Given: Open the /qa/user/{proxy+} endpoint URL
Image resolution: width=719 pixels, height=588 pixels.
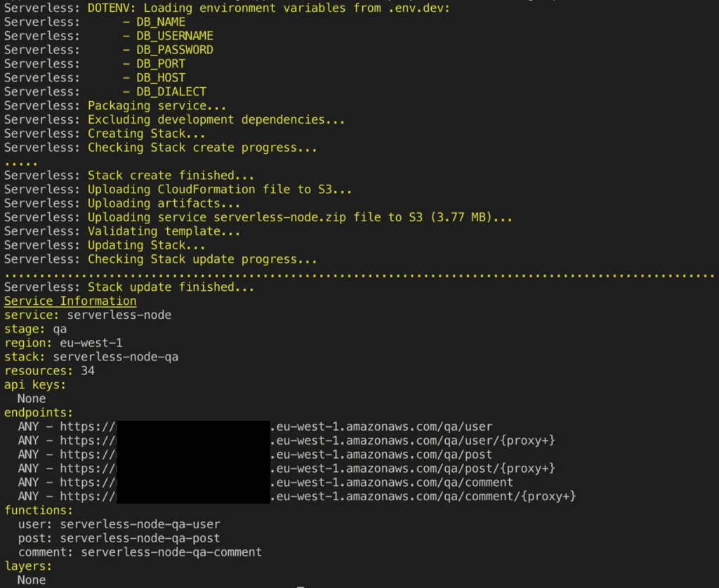Looking at the screenshot, I should coord(414,440).
